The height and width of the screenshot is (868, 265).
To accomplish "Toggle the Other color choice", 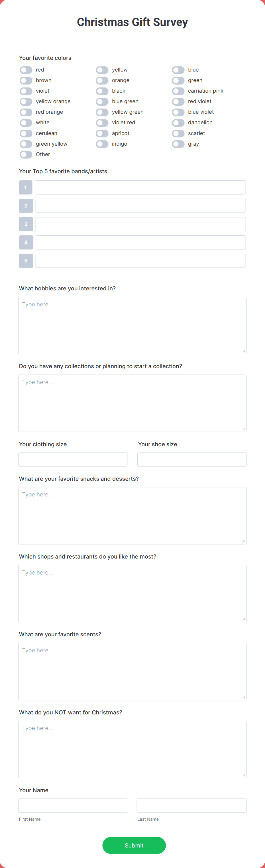I will (26, 155).
